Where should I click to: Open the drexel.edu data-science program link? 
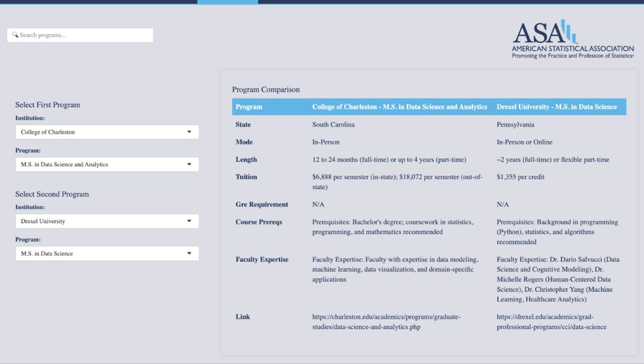[x=551, y=322]
